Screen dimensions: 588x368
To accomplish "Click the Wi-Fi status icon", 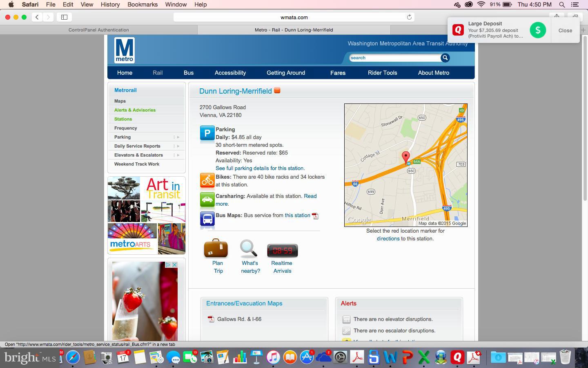I will [x=481, y=4].
